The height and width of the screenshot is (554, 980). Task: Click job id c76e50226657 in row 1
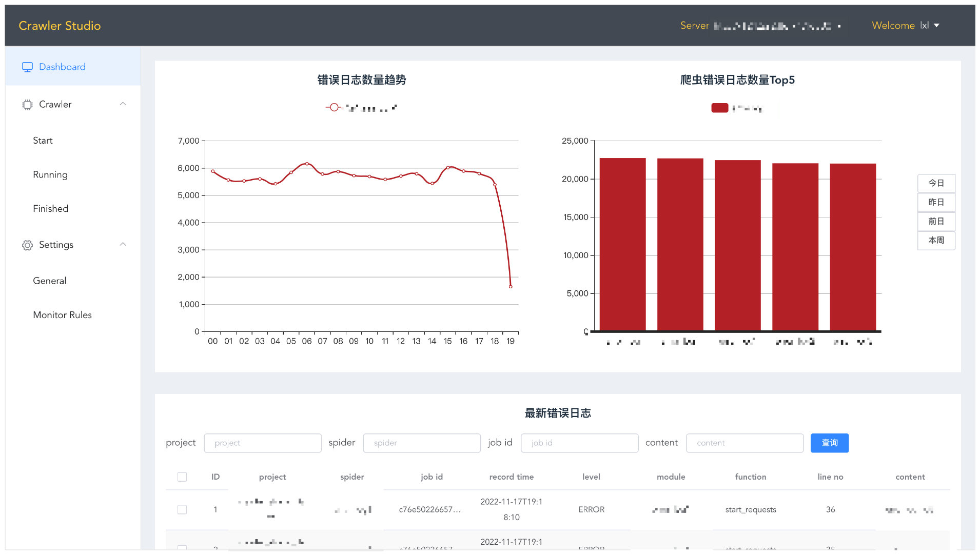coord(430,510)
